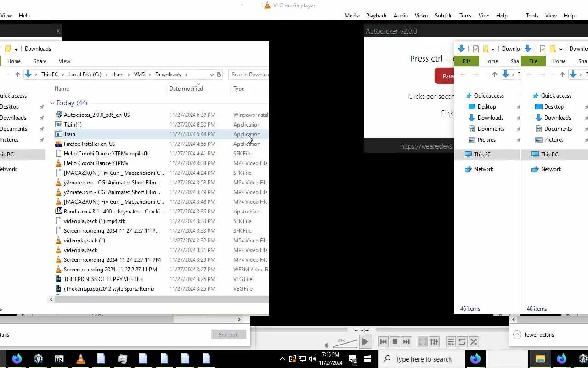Set the VLC volume slider level
Viewport: 588px width, 368px height.
[x=345, y=343]
